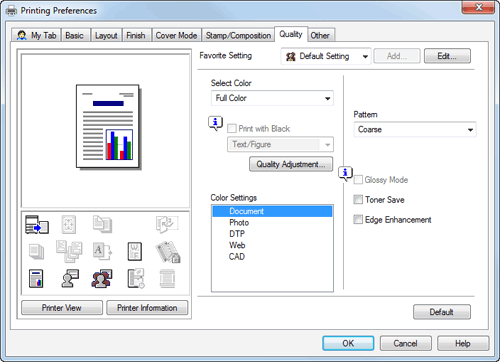Open the Favorite Setting dropdown
Viewport: 500px width, 362px height.
click(326, 56)
